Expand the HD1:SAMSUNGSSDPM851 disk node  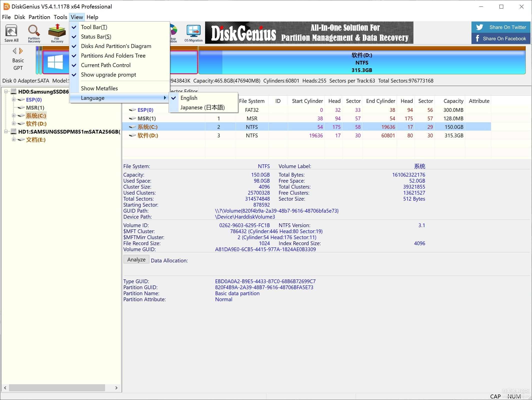click(x=6, y=132)
